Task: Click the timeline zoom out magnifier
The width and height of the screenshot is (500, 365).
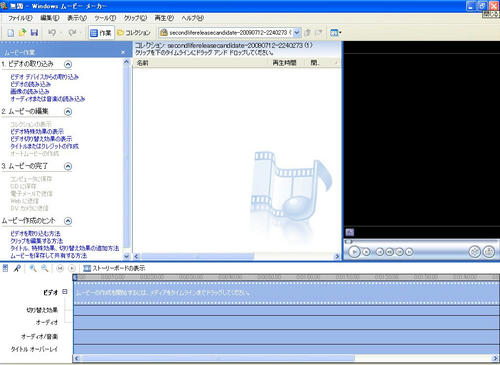Action: tap(45, 268)
